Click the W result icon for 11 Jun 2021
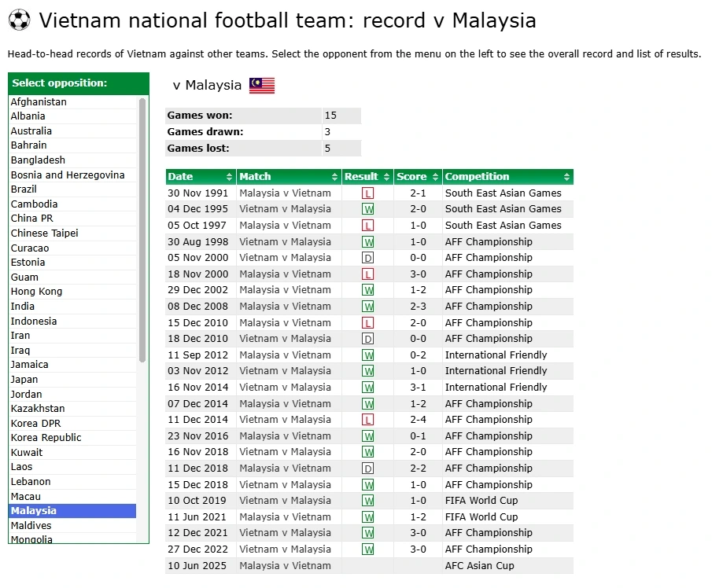This screenshot has width=712, height=588. click(368, 517)
